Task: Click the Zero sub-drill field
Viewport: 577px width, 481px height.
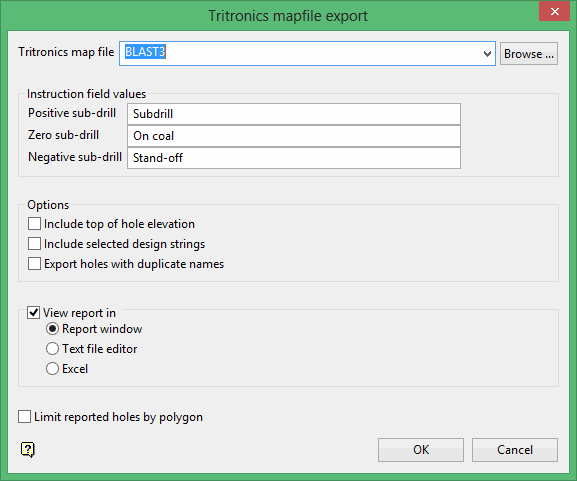Action: click(x=294, y=136)
